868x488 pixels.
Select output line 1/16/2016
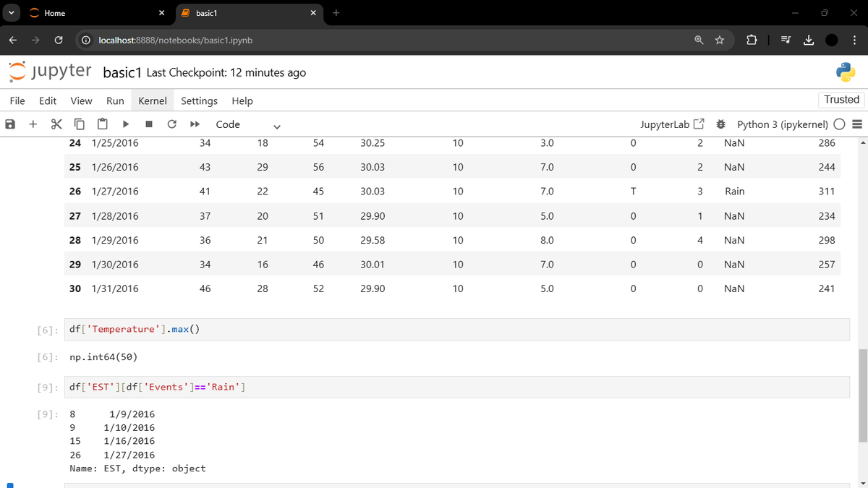(x=129, y=441)
